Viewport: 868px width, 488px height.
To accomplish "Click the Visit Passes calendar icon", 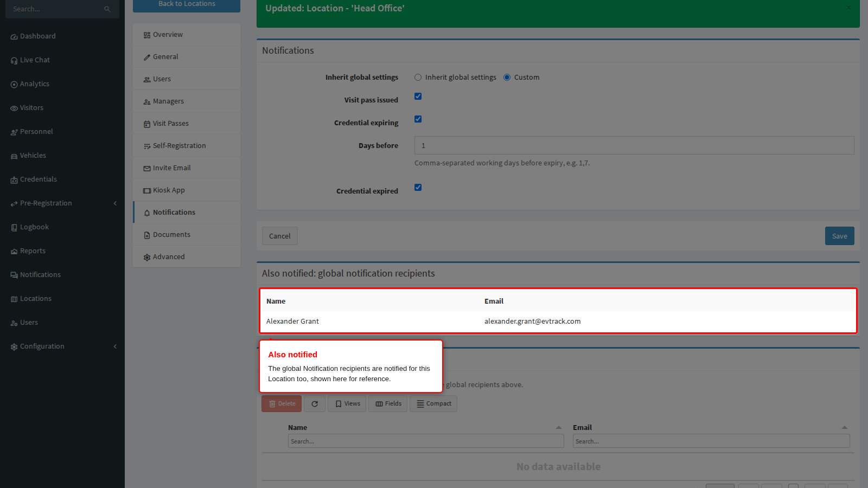I will (147, 124).
